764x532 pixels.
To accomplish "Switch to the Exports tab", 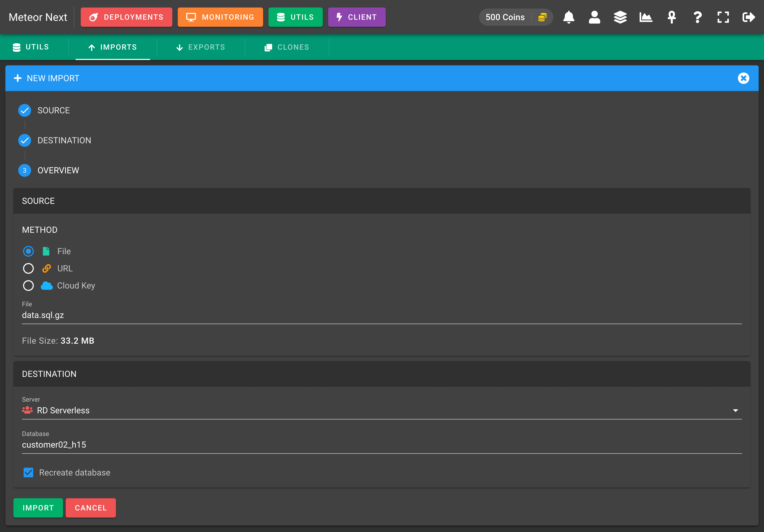I will (201, 47).
